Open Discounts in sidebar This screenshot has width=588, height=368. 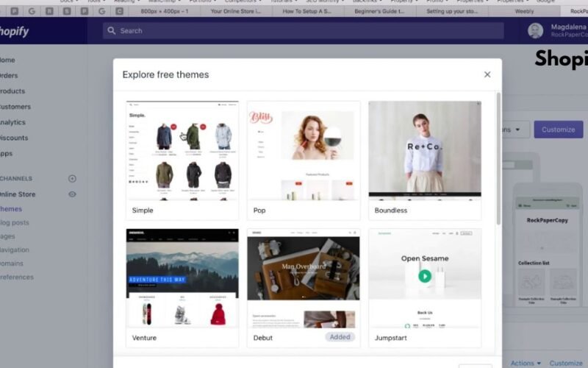point(14,138)
